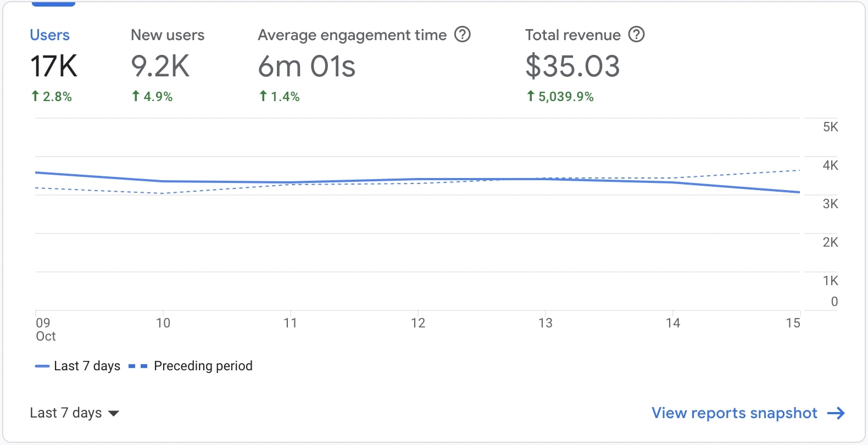Click the 2K y-axis label
The image size is (868, 445).
point(830,242)
